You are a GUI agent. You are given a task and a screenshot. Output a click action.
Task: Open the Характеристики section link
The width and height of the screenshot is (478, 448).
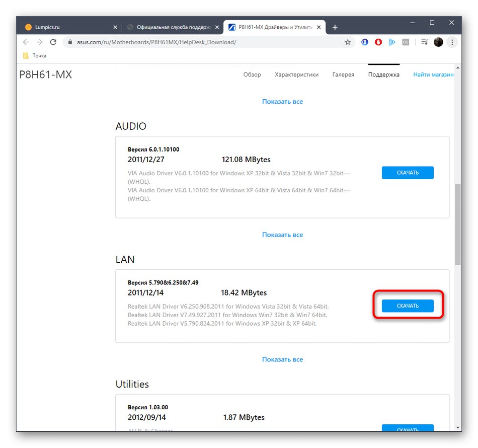point(297,74)
